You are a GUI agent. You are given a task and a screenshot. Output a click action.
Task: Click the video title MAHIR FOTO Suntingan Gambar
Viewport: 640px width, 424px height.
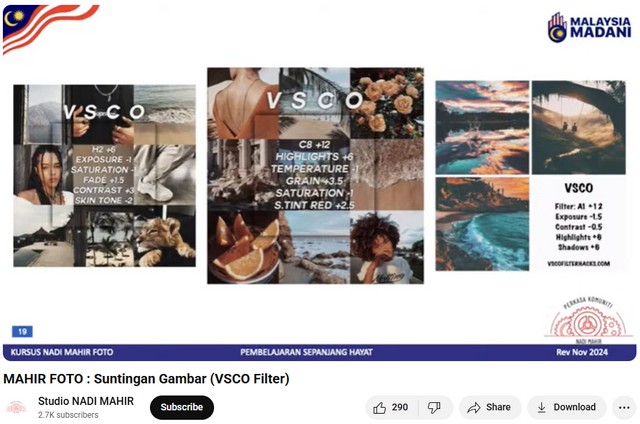(x=146, y=379)
